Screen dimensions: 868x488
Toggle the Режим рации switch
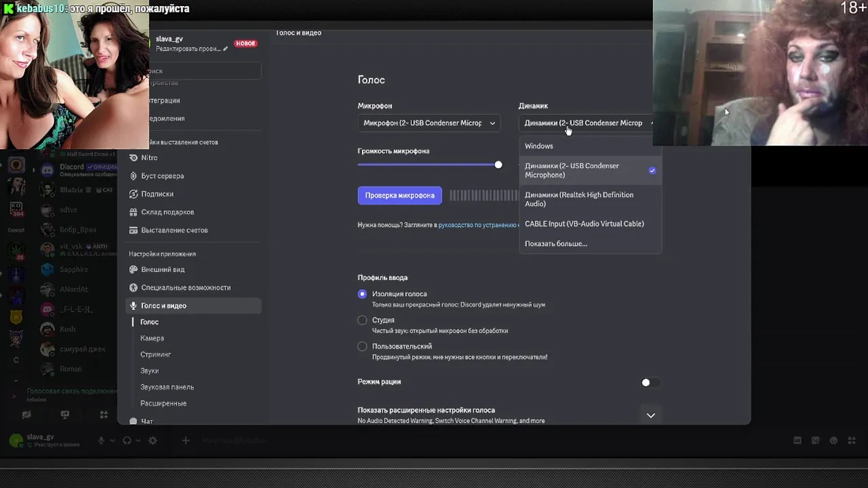coord(650,382)
